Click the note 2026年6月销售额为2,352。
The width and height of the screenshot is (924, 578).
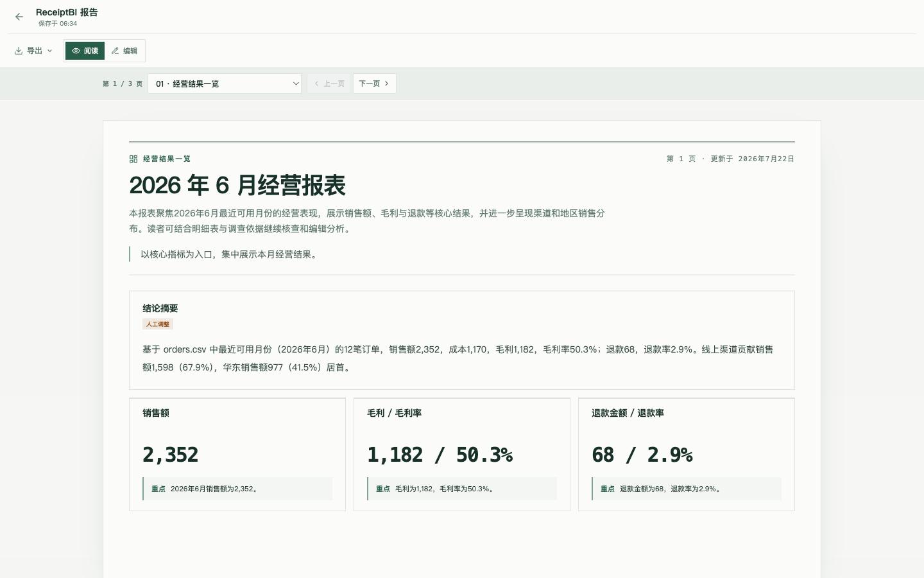[215, 489]
